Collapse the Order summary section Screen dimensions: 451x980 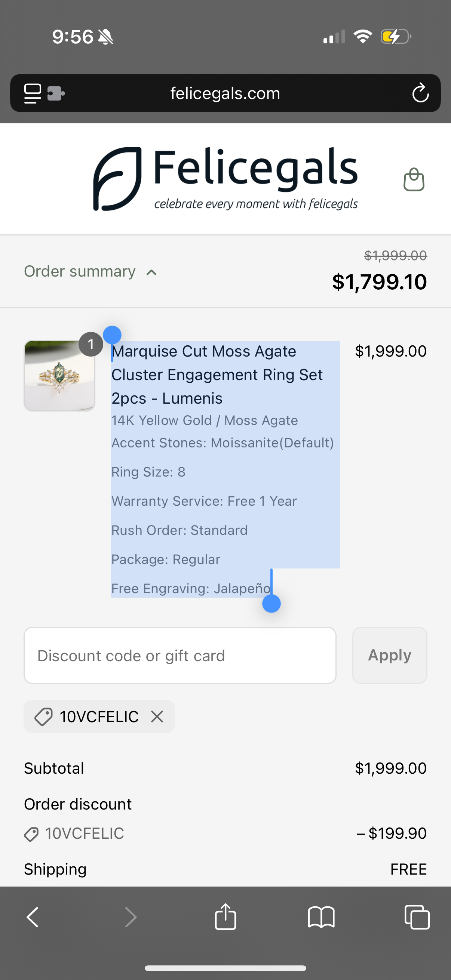click(x=90, y=272)
